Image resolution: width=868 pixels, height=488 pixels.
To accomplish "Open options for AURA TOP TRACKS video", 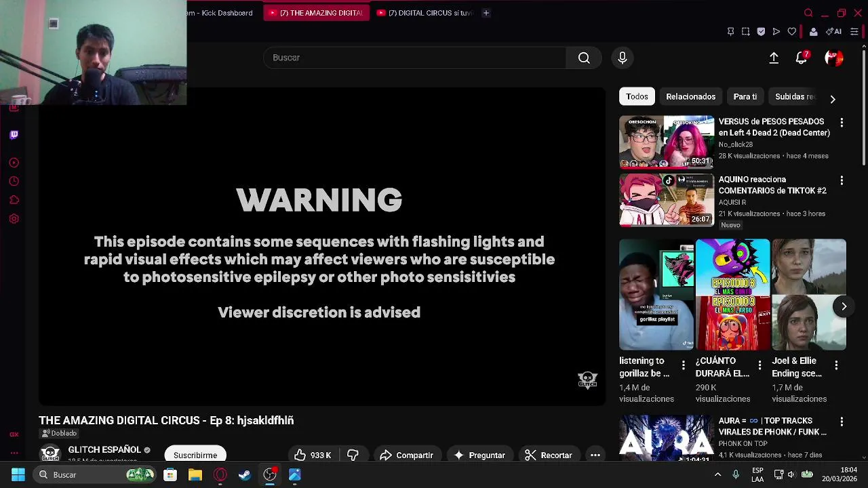I will [842, 422].
